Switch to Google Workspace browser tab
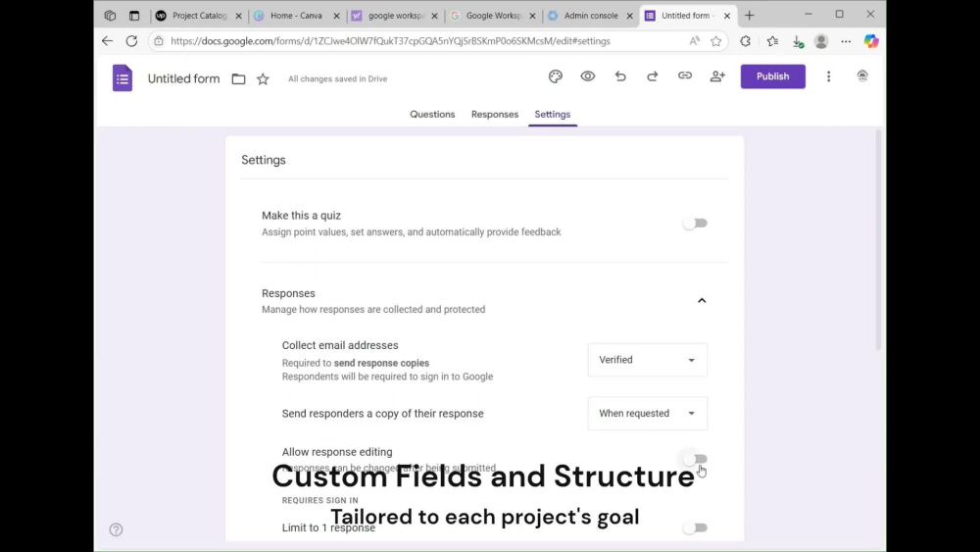Viewport: 980px width, 552px height. (x=493, y=16)
